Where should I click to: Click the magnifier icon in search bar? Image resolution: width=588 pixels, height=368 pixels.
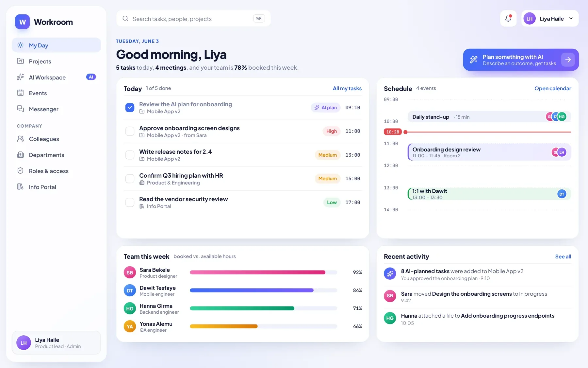125,19
